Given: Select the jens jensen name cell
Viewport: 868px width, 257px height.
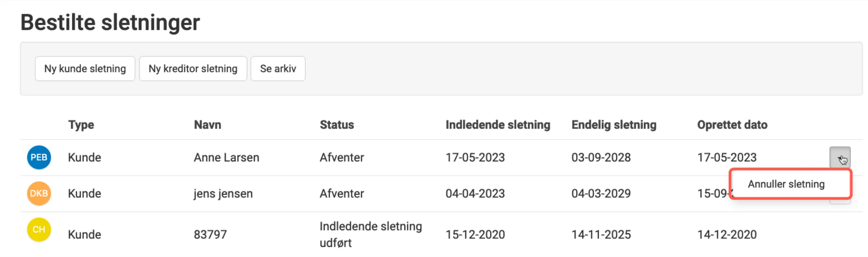Looking at the screenshot, I should click(x=223, y=194).
